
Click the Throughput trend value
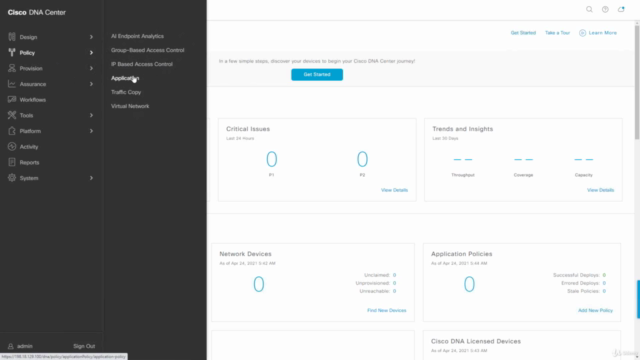click(463, 160)
